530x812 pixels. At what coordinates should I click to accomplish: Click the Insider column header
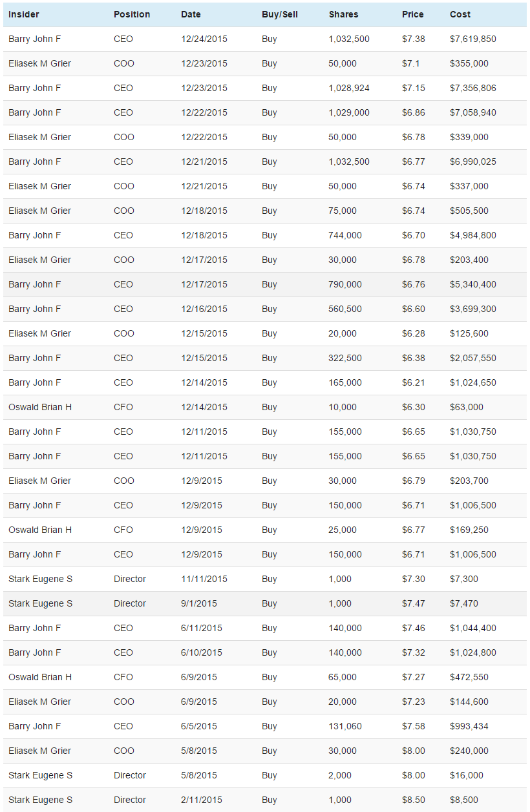tap(24, 14)
